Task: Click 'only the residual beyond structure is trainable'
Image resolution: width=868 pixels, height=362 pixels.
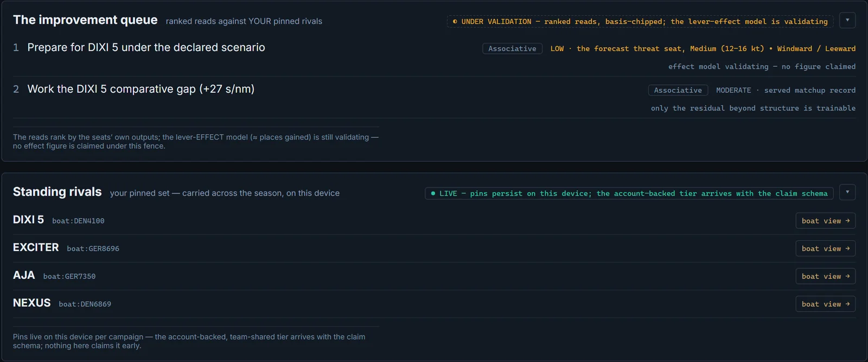Action: pyautogui.click(x=753, y=109)
